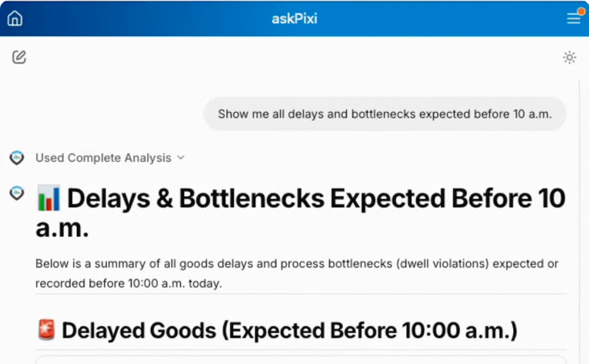Click the Delayed Goods section heading
Viewport: 589px width, 364px height.
click(x=289, y=331)
